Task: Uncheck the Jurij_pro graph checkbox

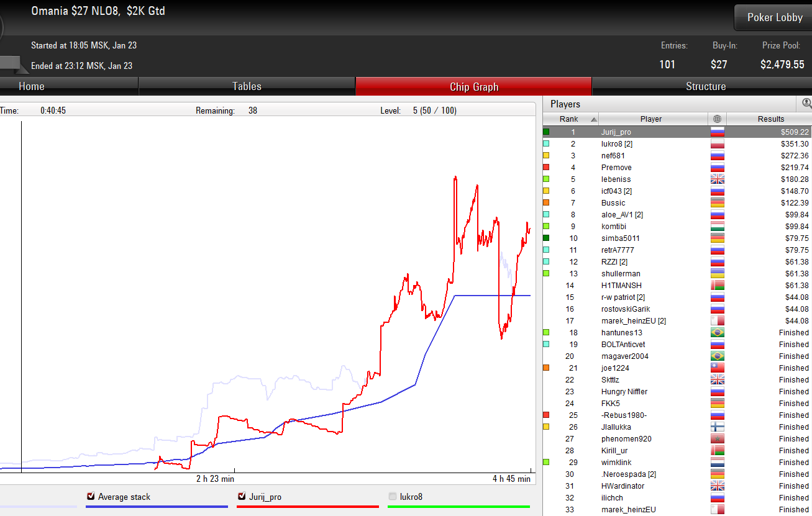Action: 242,496
